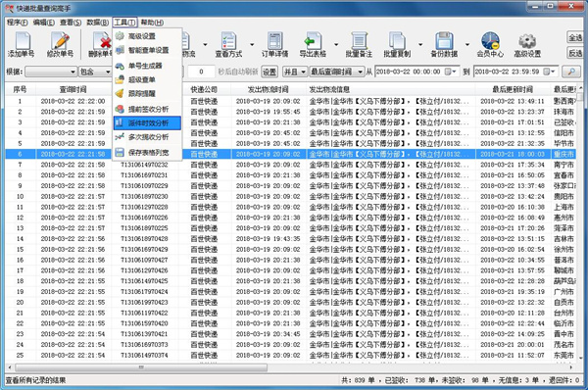The image size is (588, 390).
Task: Click the 设置 auto-refresh button
Action: [x=269, y=72]
